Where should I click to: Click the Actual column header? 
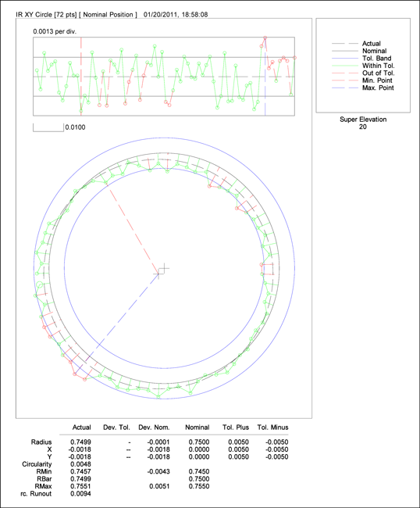point(81,428)
